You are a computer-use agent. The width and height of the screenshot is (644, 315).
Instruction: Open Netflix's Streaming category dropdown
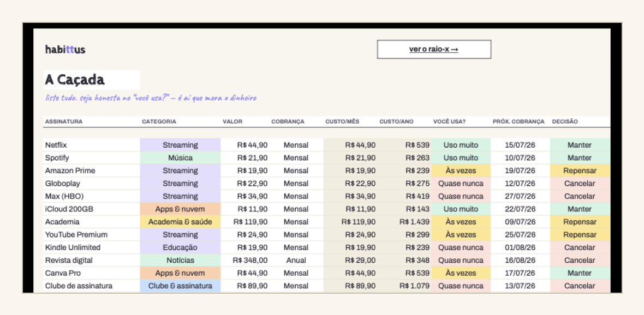pyautogui.click(x=180, y=145)
